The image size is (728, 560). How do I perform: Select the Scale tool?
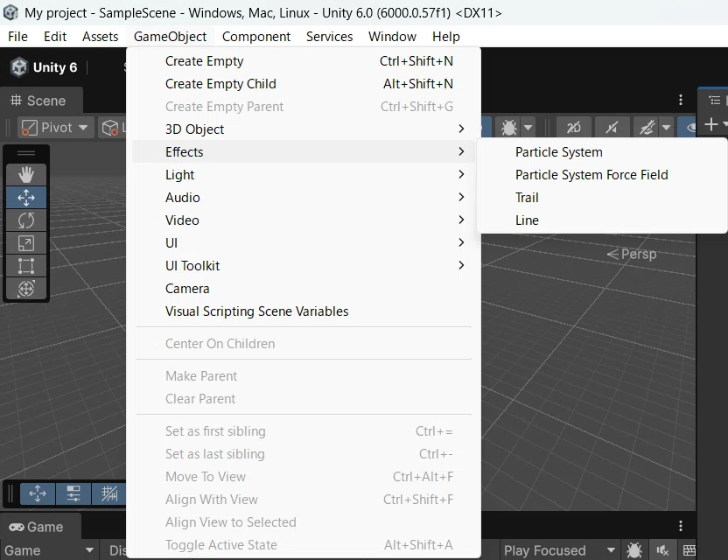[x=26, y=243]
